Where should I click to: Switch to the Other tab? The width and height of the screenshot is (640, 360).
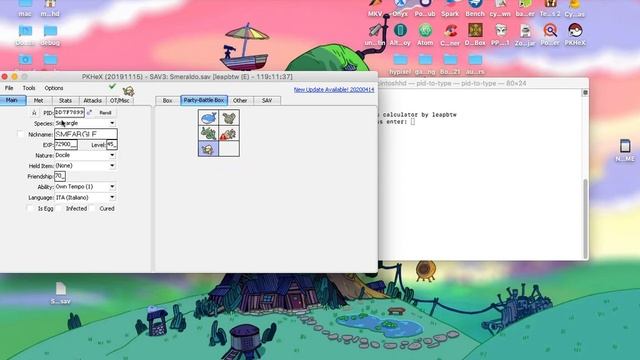(240, 100)
